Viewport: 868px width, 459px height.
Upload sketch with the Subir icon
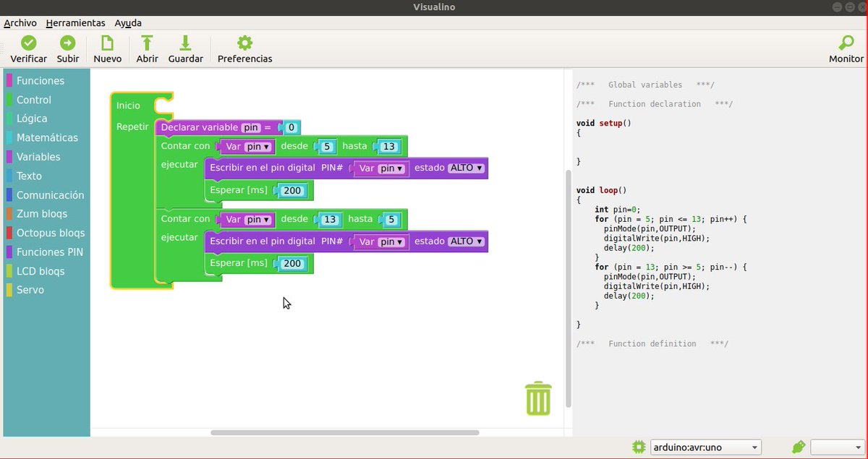coord(68,43)
